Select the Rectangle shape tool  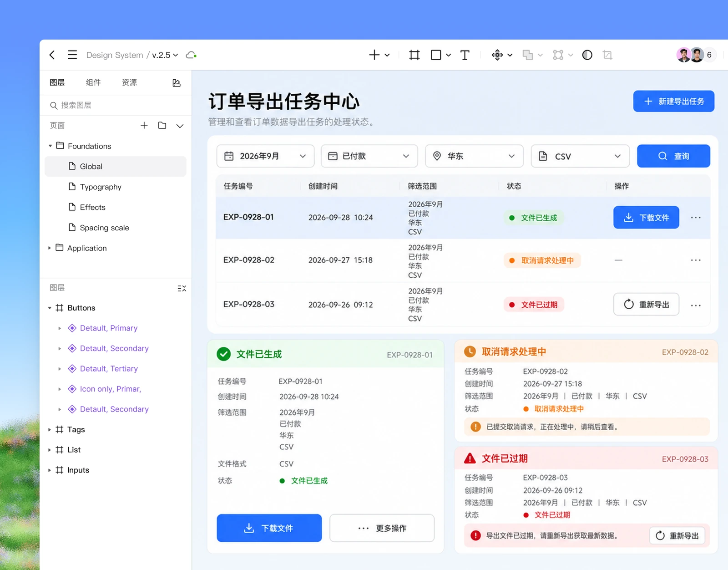click(x=436, y=55)
